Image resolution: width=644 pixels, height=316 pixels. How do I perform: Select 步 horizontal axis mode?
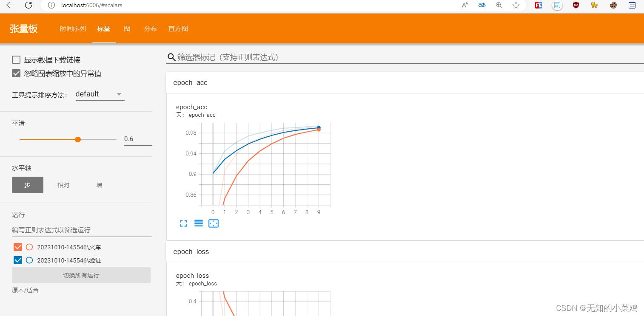[28, 185]
